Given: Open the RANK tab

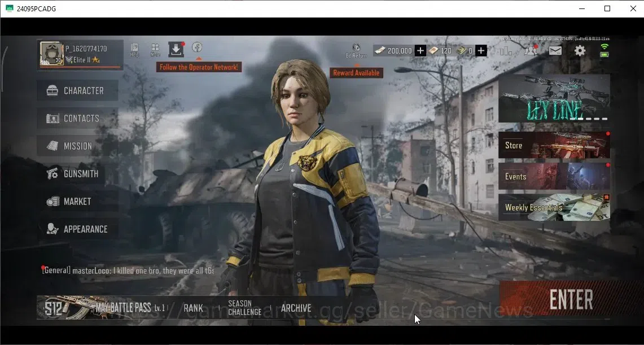Looking at the screenshot, I should tap(193, 308).
